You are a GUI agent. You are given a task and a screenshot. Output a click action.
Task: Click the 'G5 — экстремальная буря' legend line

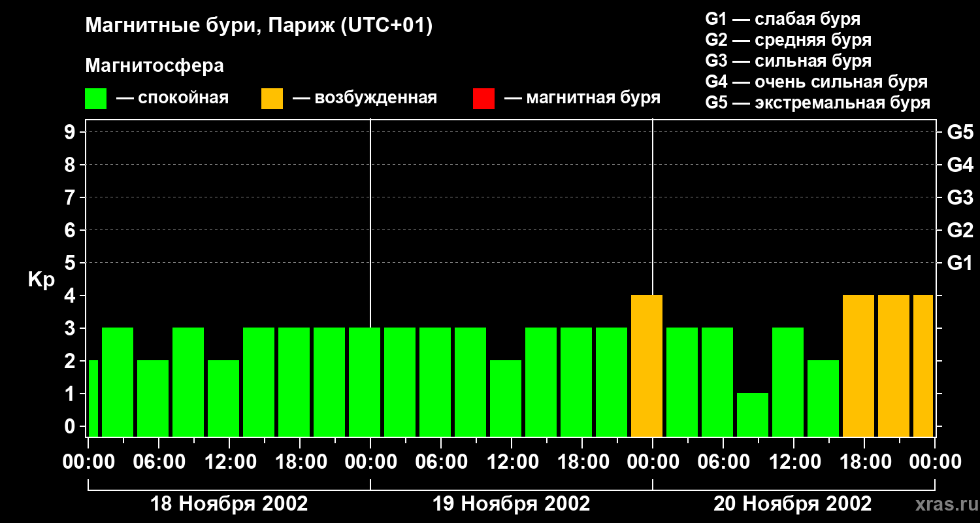[817, 103]
